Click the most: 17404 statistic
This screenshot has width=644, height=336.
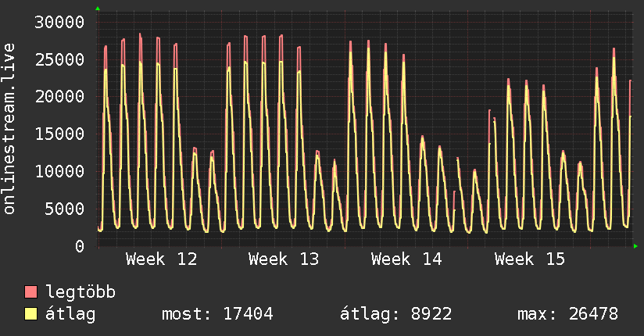point(218,314)
